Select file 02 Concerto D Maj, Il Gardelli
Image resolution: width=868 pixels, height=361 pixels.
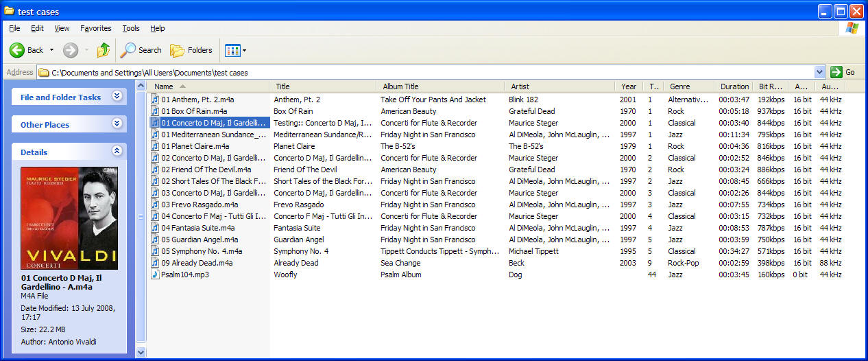pyautogui.click(x=208, y=158)
